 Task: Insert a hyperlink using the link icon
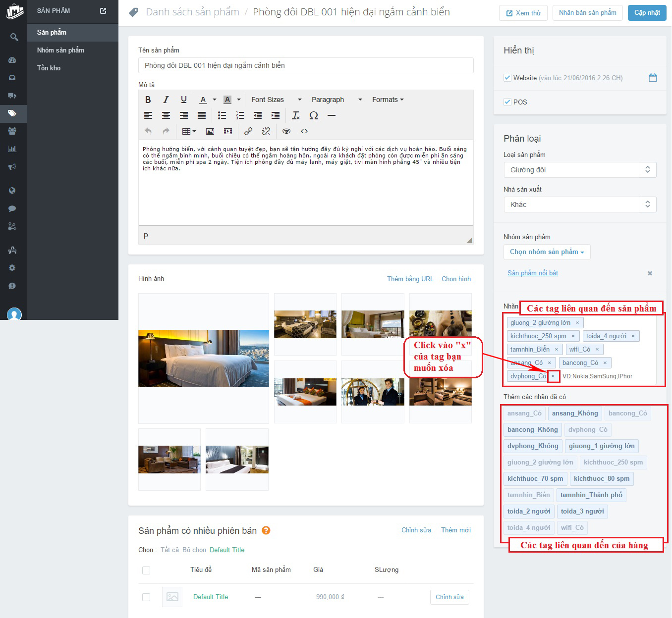point(248,131)
